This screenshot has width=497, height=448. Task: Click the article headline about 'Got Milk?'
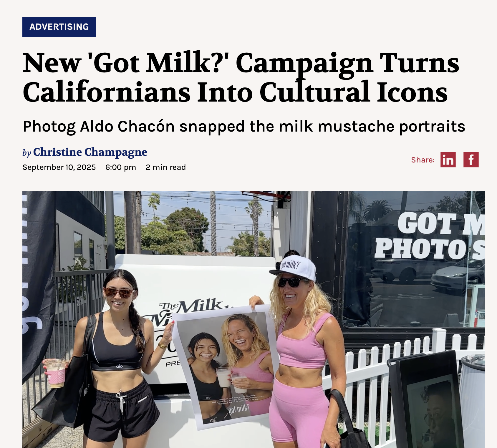click(241, 77)
